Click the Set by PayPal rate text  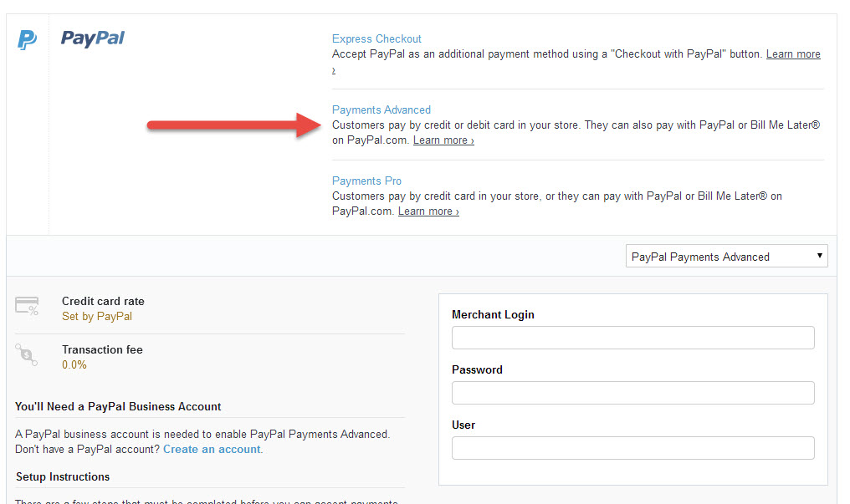97,316
